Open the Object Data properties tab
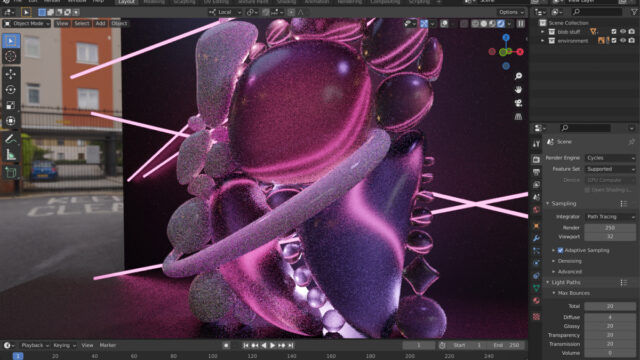 536,288
